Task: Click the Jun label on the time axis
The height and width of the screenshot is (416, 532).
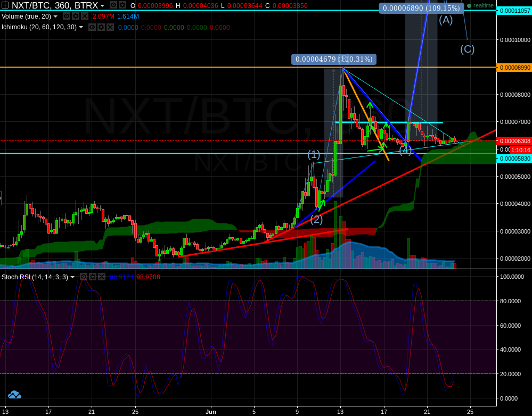Action: (x=211, y=412)
